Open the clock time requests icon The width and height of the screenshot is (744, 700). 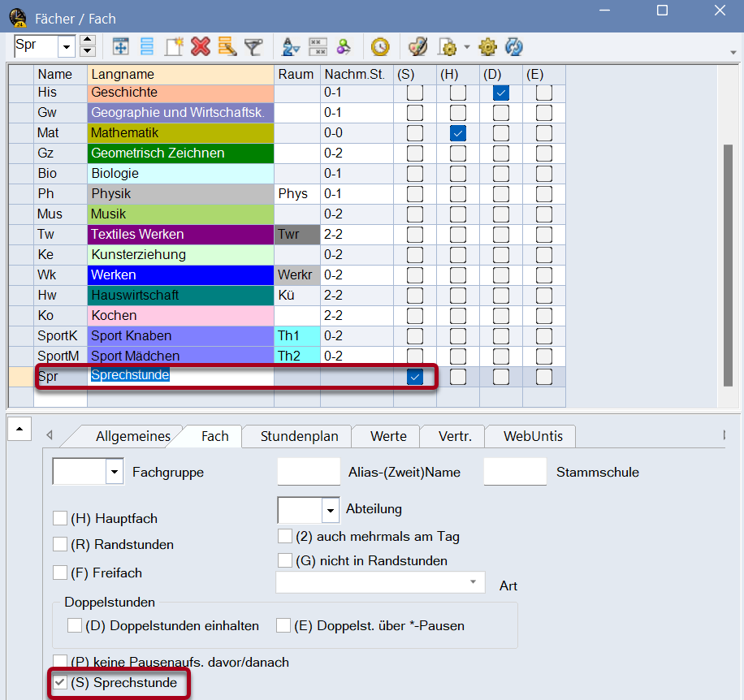[x=379, y=46]
